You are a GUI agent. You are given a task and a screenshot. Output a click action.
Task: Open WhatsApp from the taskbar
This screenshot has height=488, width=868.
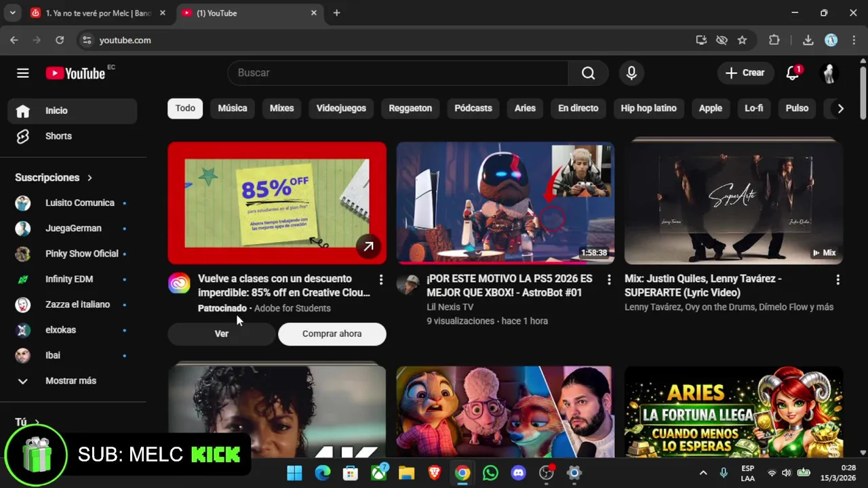(x=490, y=473)
